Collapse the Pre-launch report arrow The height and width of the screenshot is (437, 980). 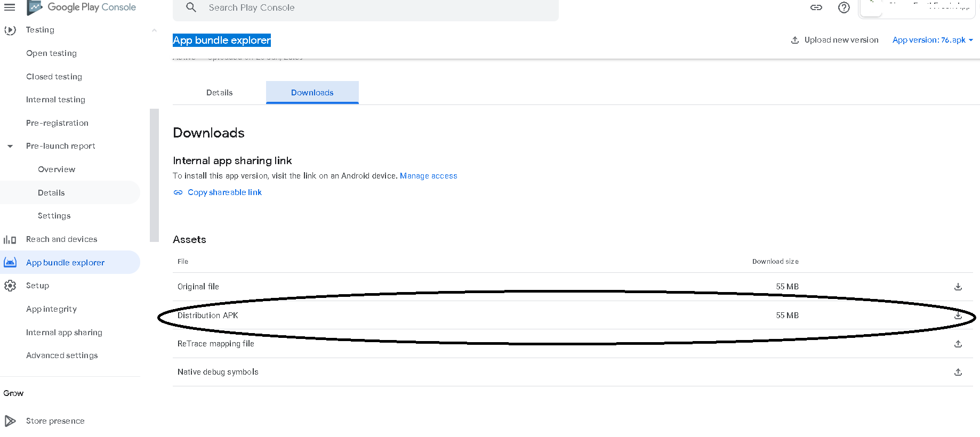pyautogui.click(x=10, y=146)
